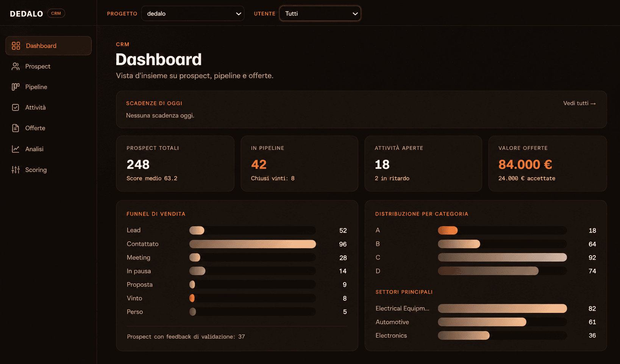This screenshot has width=620, height=364.
Task: Click the In pausa funnel label
Action: click(139, 271)
